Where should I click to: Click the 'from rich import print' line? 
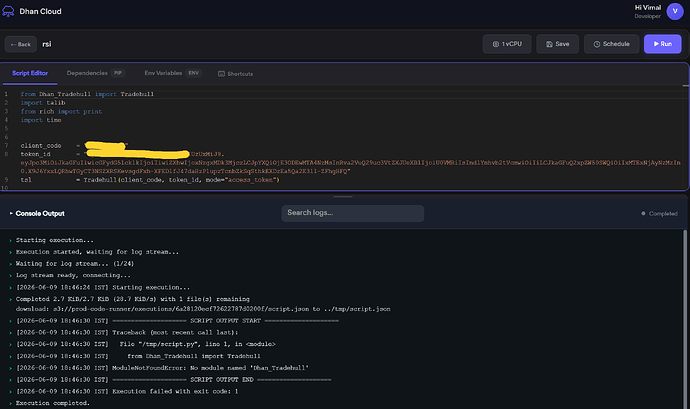click(x=61, y=111)
